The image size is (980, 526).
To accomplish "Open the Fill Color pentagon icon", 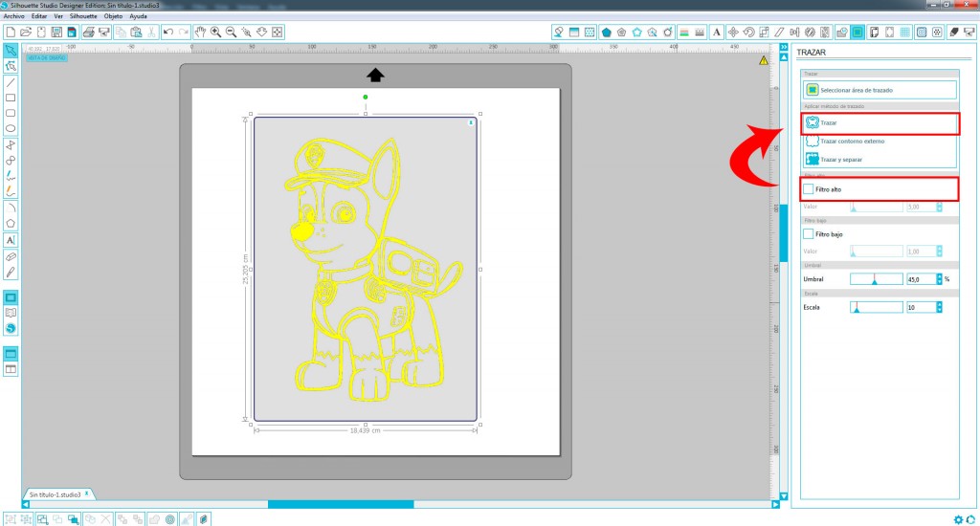I will [606, 32].
